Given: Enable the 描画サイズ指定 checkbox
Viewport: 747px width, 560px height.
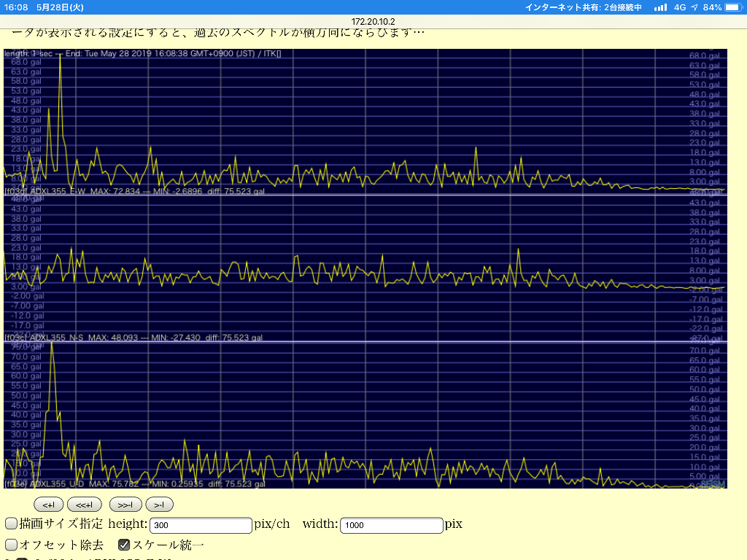Looking at the screenshot, I should pos(11,524).
